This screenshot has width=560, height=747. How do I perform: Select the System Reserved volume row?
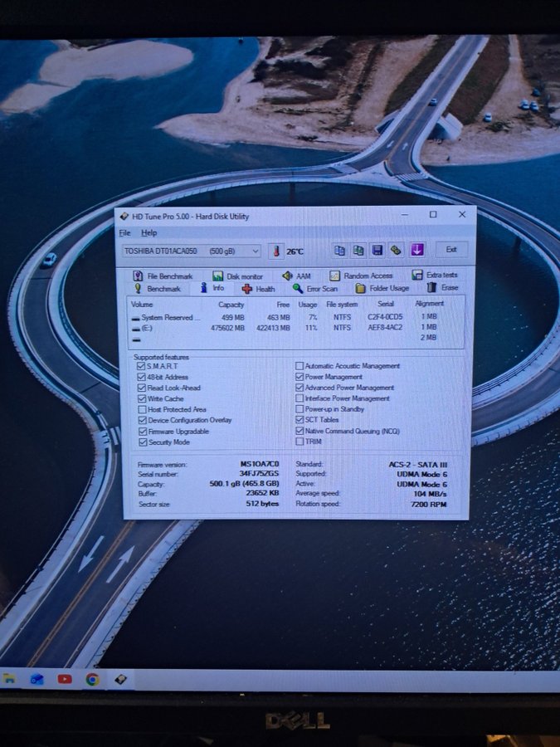(x=170, y=317)
